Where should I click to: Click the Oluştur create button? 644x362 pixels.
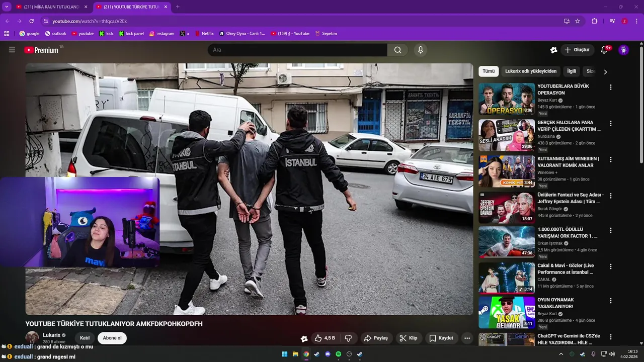[577, 50]
